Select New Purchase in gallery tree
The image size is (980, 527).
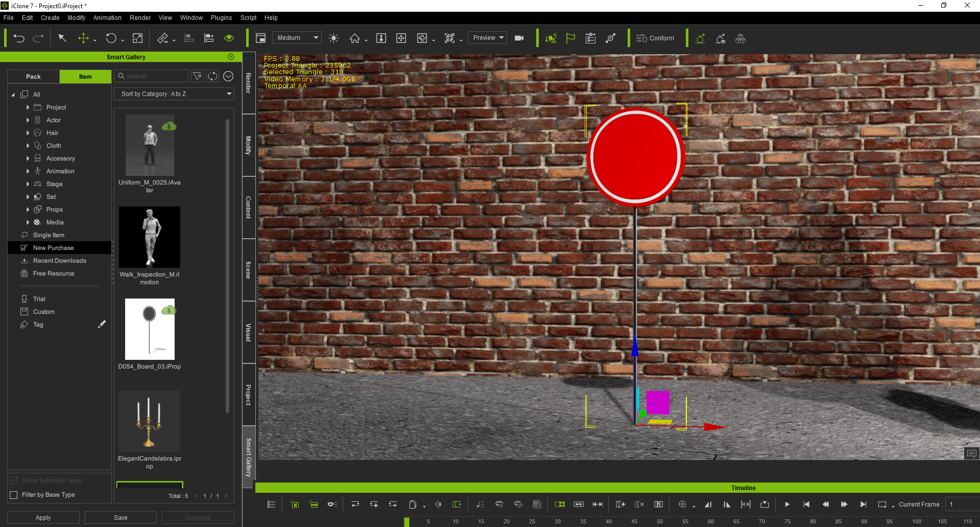pyautogui.click(x=59, y=248)
